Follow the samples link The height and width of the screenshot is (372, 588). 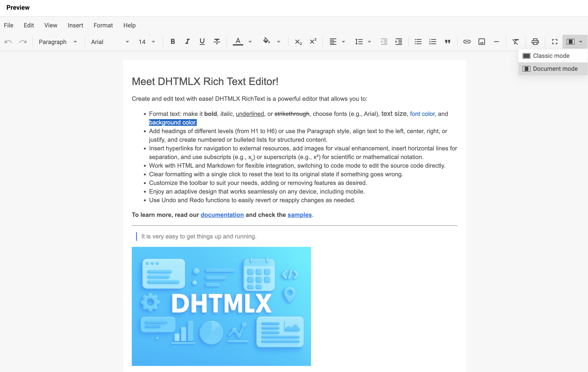tap(300, 215)
